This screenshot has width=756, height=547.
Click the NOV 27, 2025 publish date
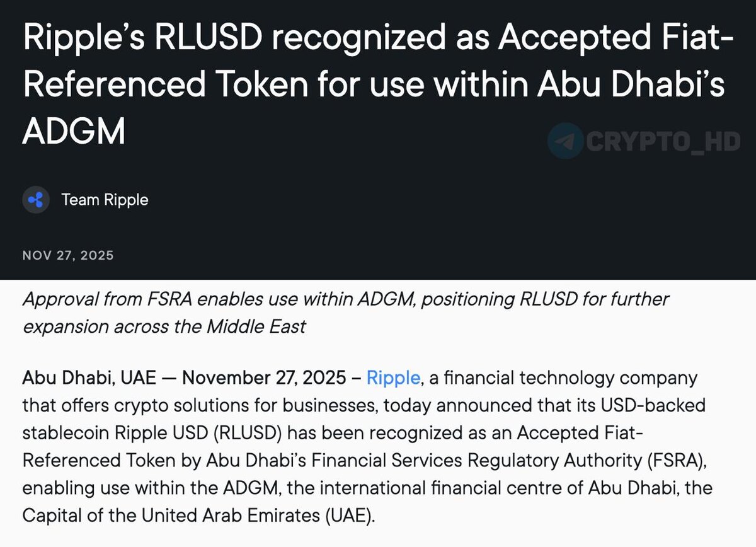(x=68, y=255)
